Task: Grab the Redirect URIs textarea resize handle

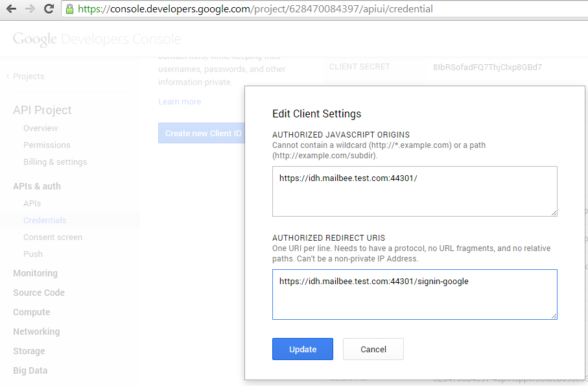Action: (x=554, y=316)
